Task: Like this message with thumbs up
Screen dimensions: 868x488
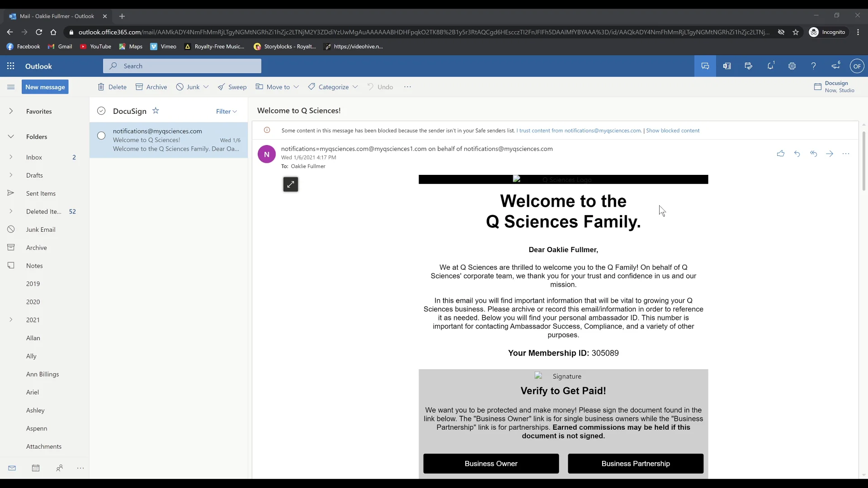Action: 781,154
